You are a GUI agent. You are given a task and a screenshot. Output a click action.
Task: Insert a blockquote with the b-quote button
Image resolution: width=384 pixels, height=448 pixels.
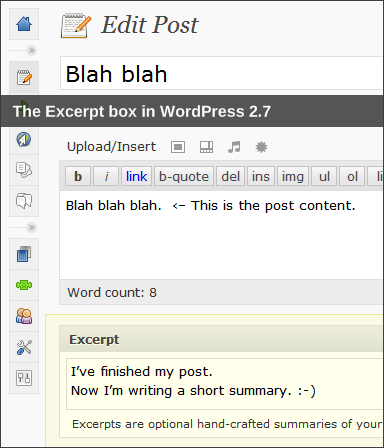click(x=184, y=176)
